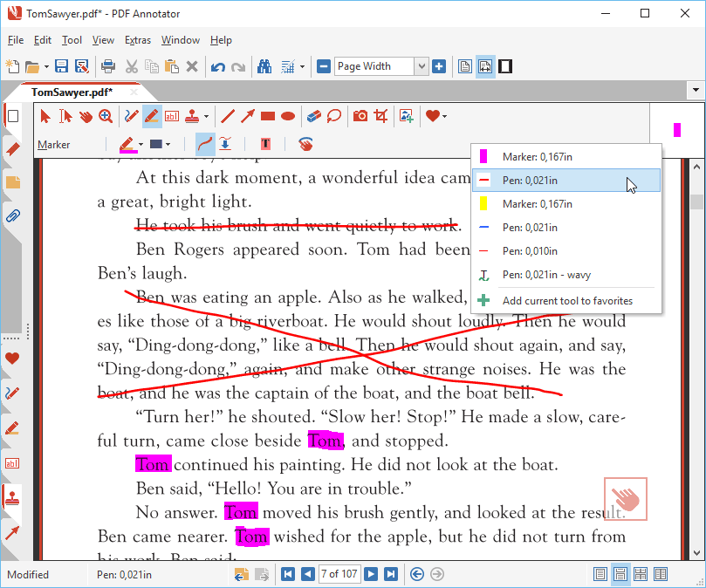Open the Extras menu

(138, 40)
